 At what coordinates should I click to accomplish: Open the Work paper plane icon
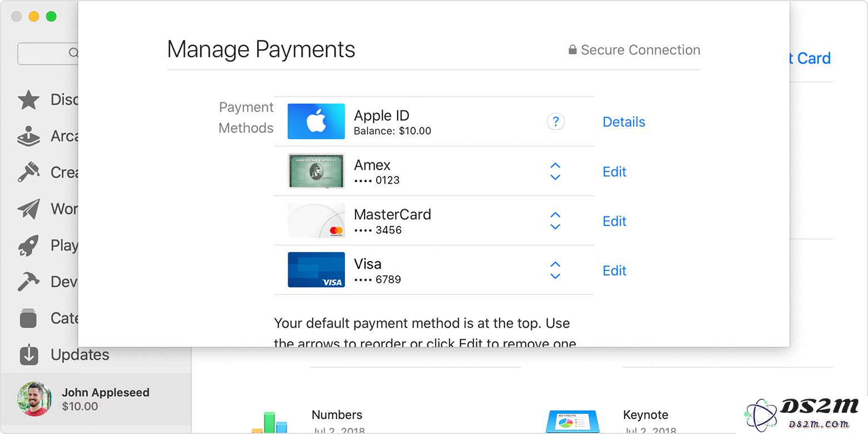click(x=28, y=209)
